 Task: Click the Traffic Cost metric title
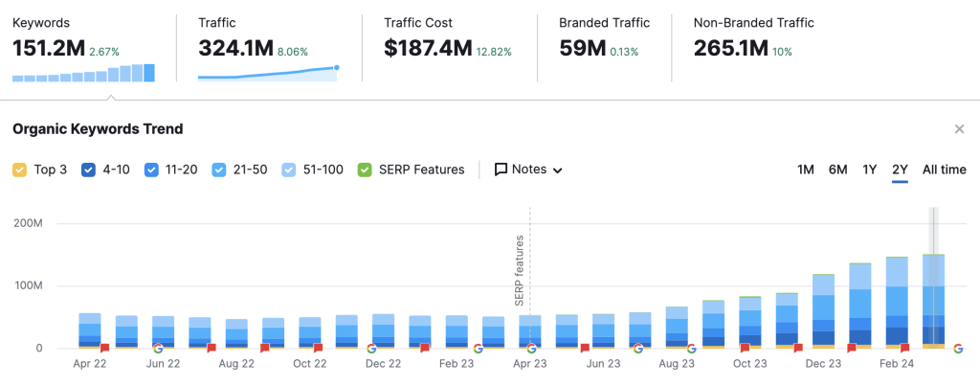(418, 23)
